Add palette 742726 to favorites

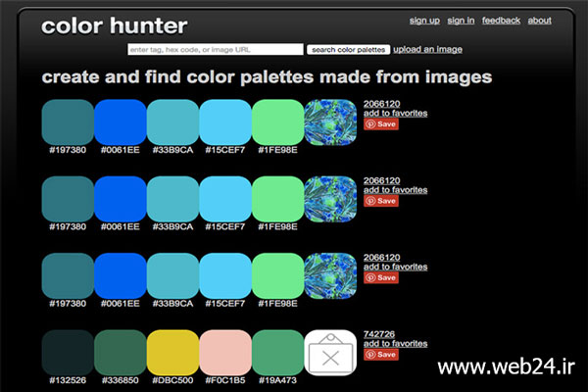pos(395,344)
